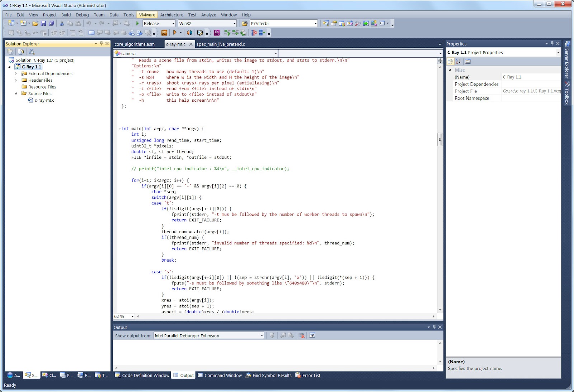The image size is (574, 392).
Task: Click the Save All icon
Action: tap(51, 23)
